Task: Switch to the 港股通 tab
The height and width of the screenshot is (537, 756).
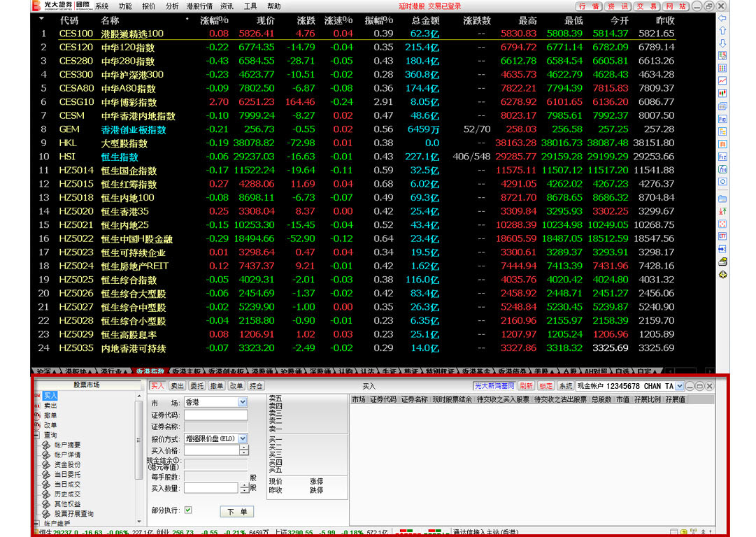Action: point(262,371)
